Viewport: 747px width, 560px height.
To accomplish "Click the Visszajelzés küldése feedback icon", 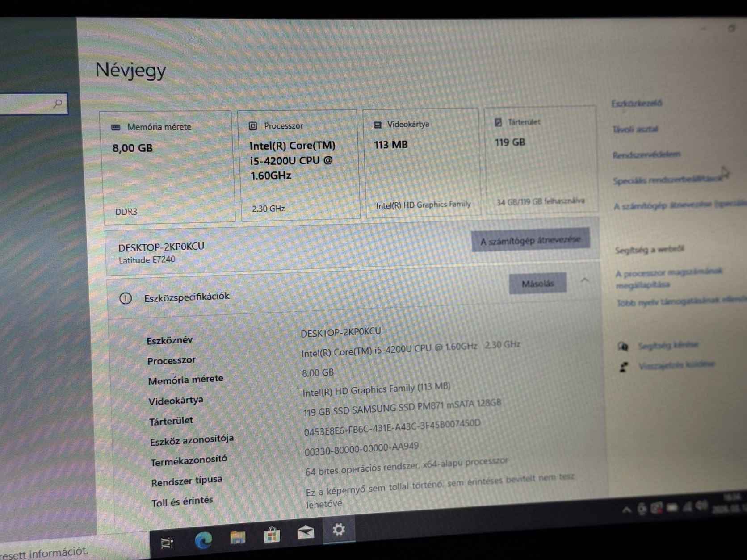I will point(624,367).
